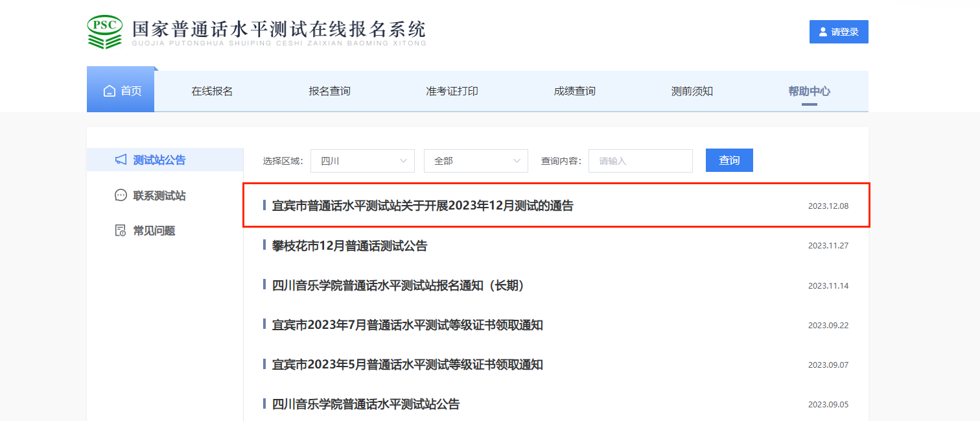This screenshot has height=421, width=980.
Task: Switch to 测前须知 page
Action: coord(692,91)
